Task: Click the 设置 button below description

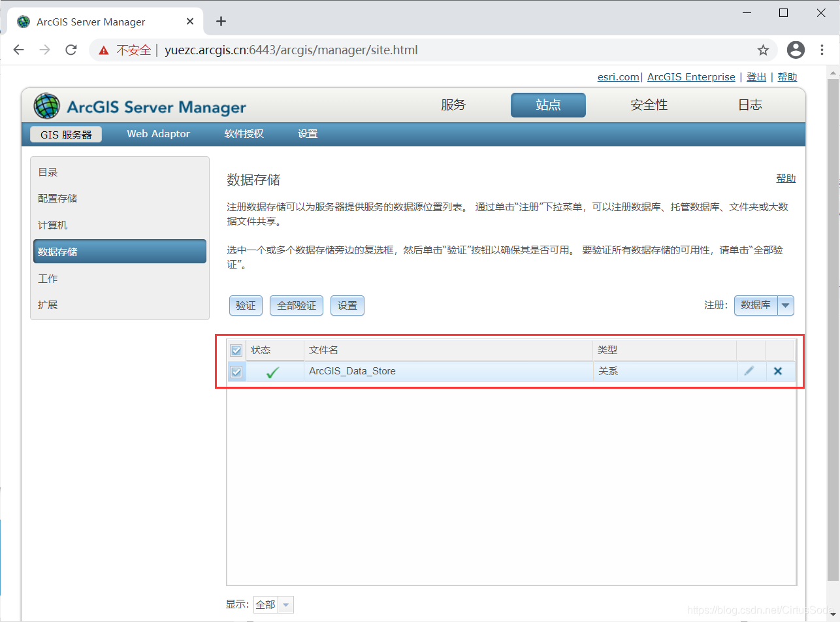Action: [347, 306]
